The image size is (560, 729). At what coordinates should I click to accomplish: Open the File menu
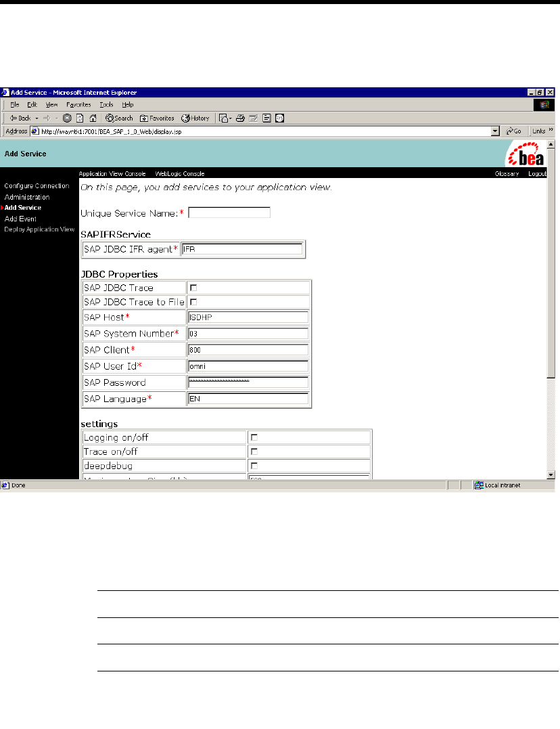(x=15, y=105)
